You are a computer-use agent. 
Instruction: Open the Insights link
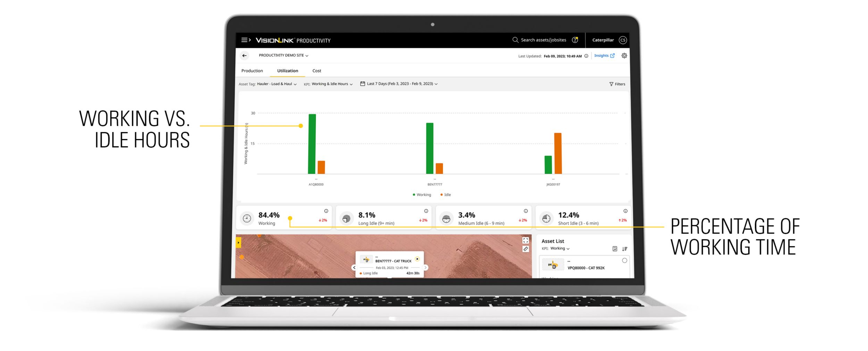[x=604, y=56]
